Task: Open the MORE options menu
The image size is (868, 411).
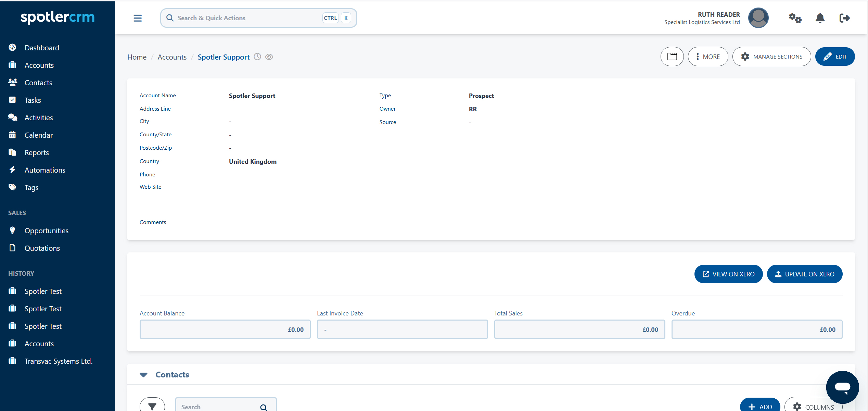Action: click(x=708, y=57)
